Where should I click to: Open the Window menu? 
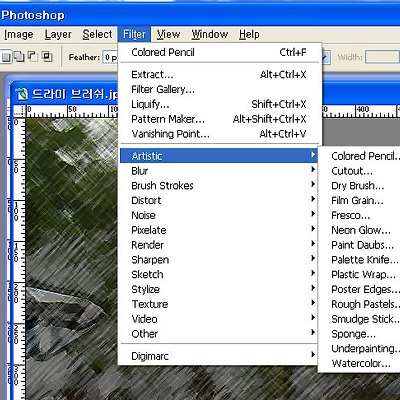(x=210, y=35)
